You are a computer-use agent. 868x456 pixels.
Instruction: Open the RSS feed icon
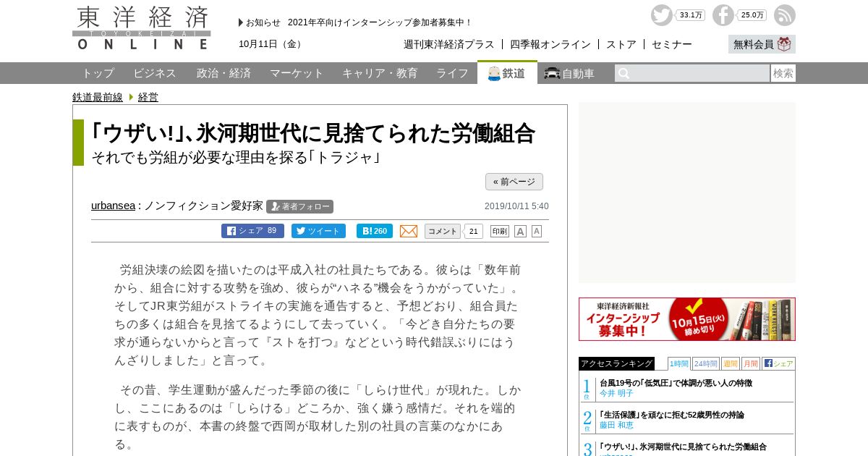coord(785,15)
